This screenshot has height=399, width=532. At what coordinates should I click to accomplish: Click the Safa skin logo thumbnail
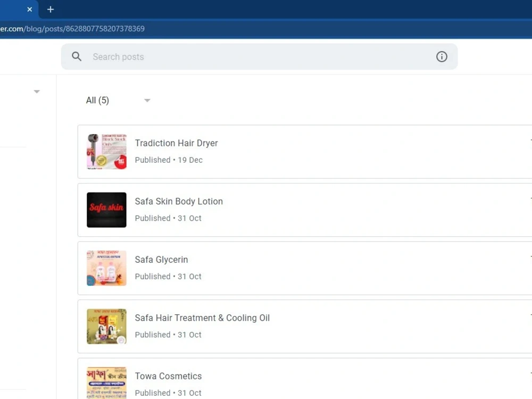(x=106, y=210)
